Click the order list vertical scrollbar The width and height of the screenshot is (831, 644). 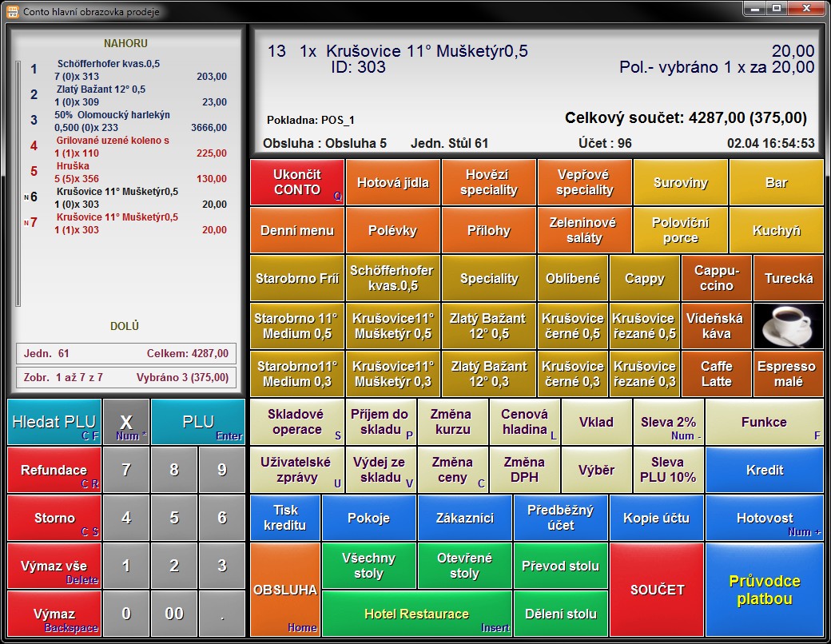click(x=18, y=184)
